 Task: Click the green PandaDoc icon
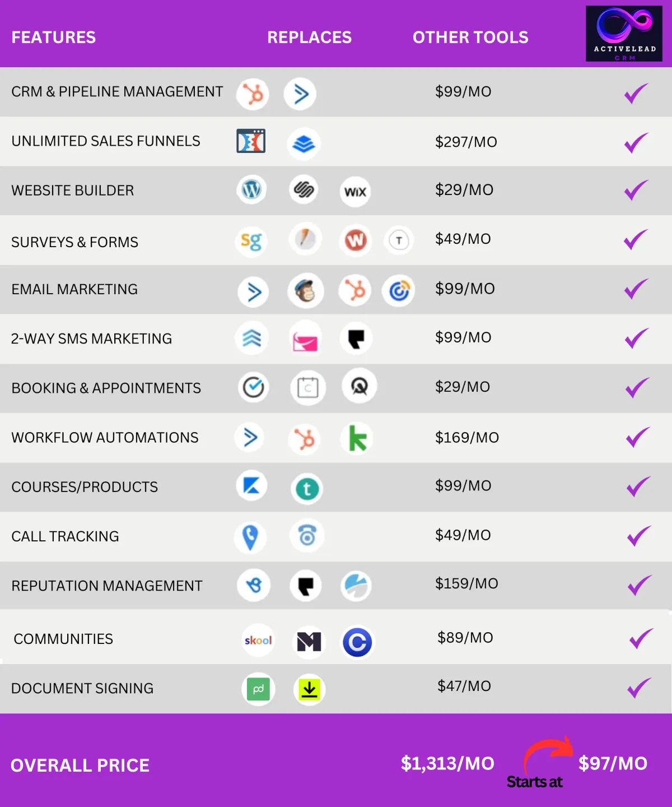click(x=258, y=689)
